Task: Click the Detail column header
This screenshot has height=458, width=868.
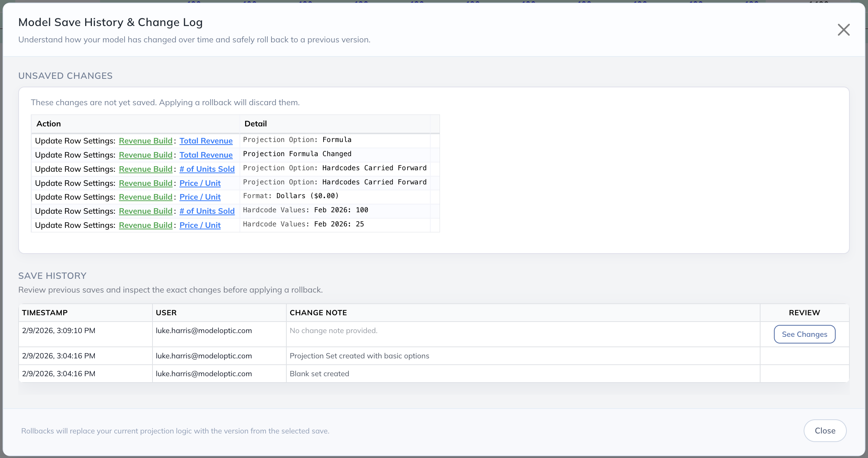Action: (x=255, y=124)
